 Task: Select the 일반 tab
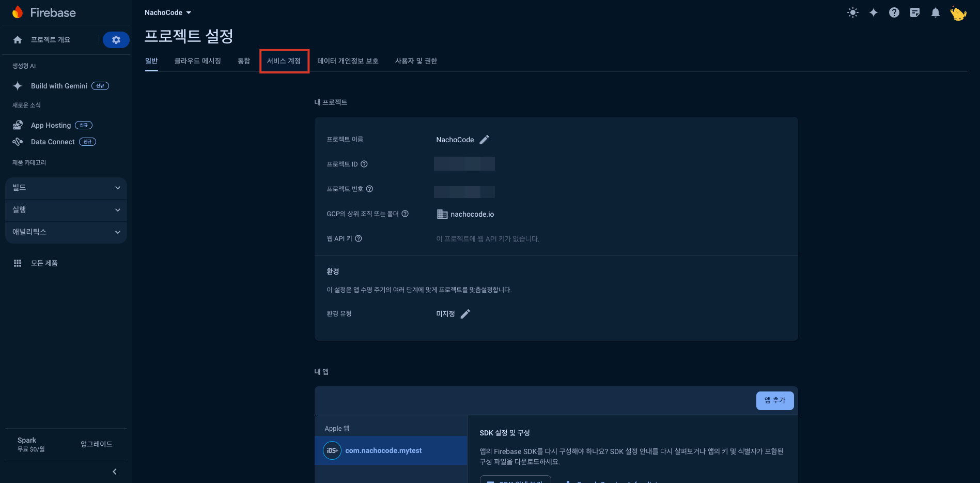pos(151,61)
